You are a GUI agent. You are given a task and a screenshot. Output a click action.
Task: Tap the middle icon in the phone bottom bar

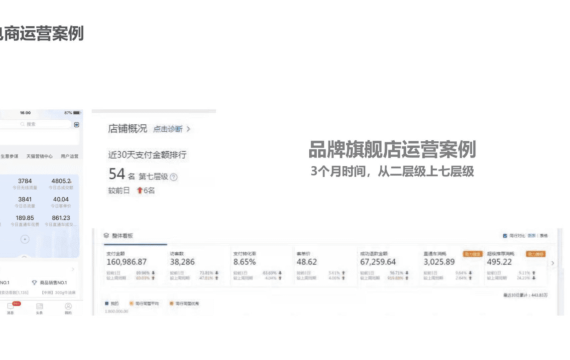tap(39, 306)
